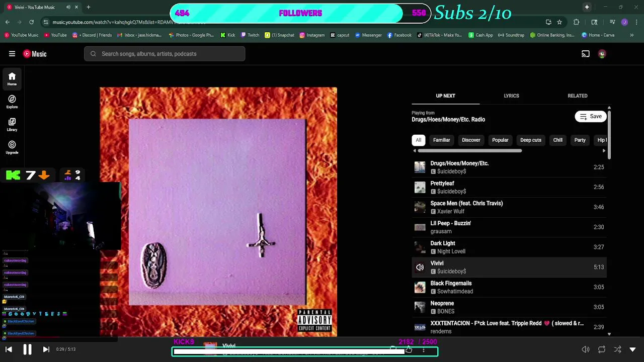Open the Cash App bookmark
Image resolution: width=644 pixels, height=362 pixels.
pos(480,35)
